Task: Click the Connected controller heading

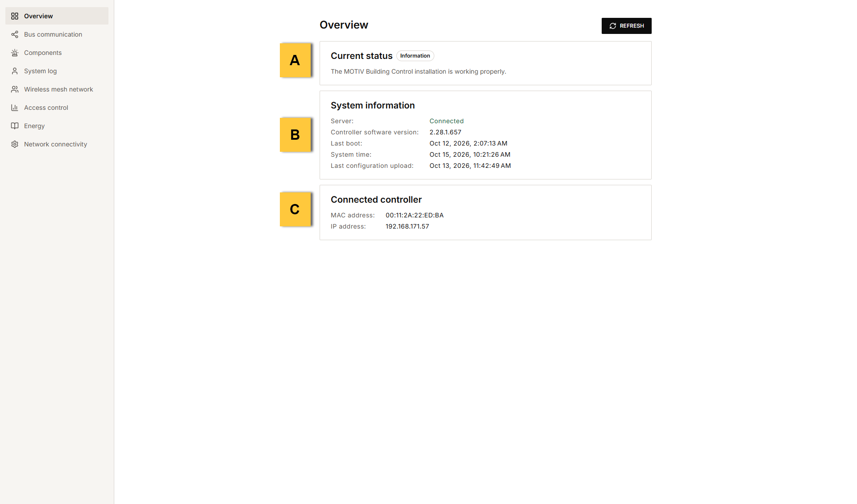Action: [x=376, y=200]
